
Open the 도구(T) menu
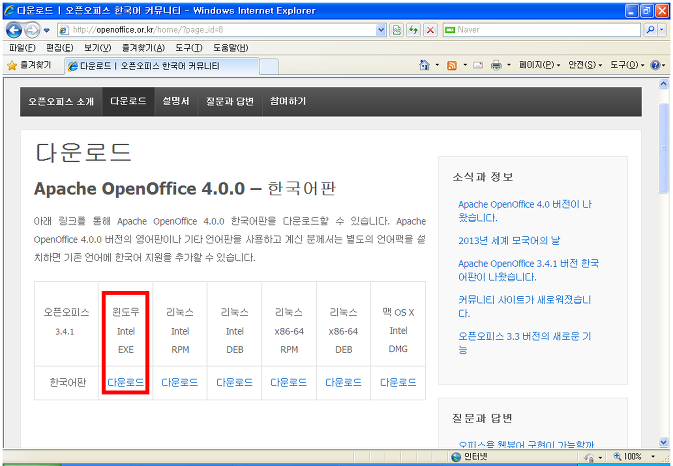[x=189, y=48]
